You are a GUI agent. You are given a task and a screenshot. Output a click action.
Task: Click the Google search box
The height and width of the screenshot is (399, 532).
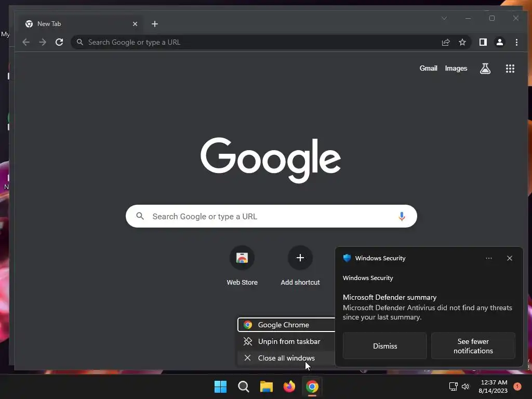(x=271, y=216)
